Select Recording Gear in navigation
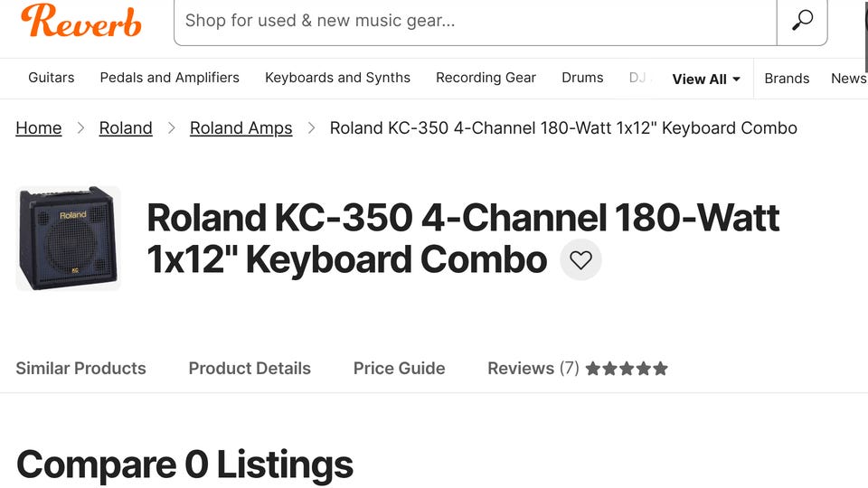868x488 pixels. point(486,78)
